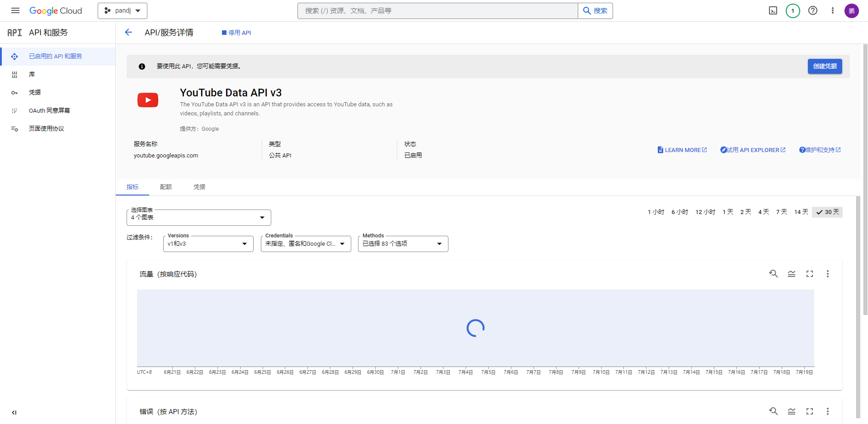The image size is (868, 424).
Task: Click the back arrow beside API/服务详情
Action: [x=128, y=32]
